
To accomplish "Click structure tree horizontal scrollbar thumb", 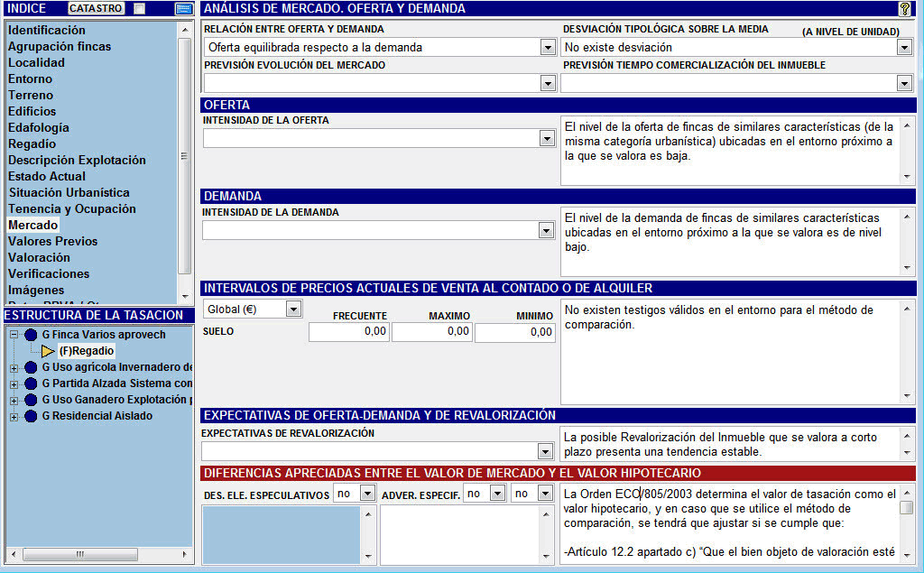I will (80, 554).
